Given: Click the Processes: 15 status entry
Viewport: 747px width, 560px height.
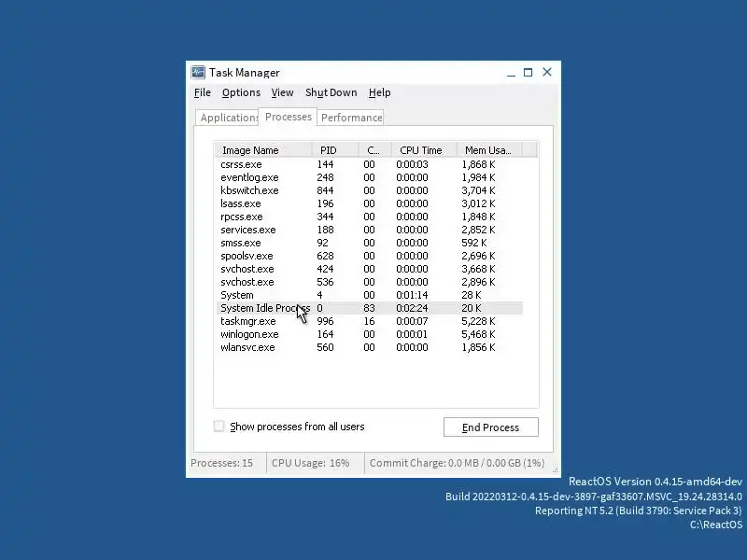Looking at the screenshot, I should click(x=221, y=463).
